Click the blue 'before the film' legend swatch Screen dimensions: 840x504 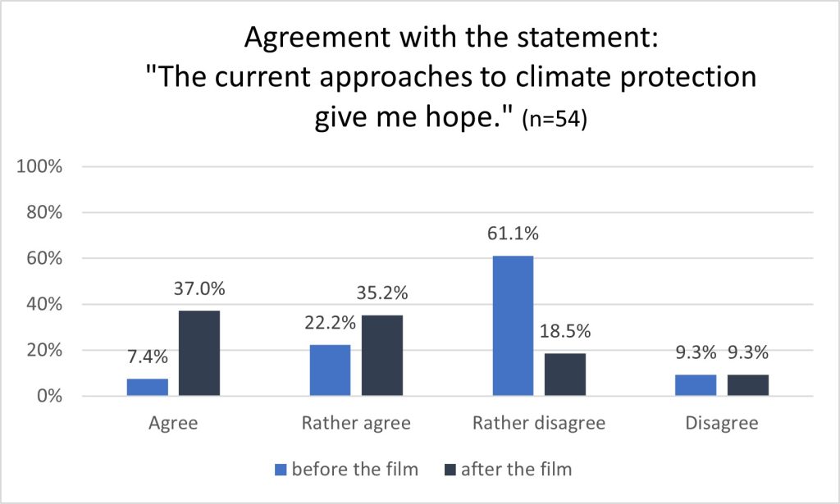click(281, 470)
